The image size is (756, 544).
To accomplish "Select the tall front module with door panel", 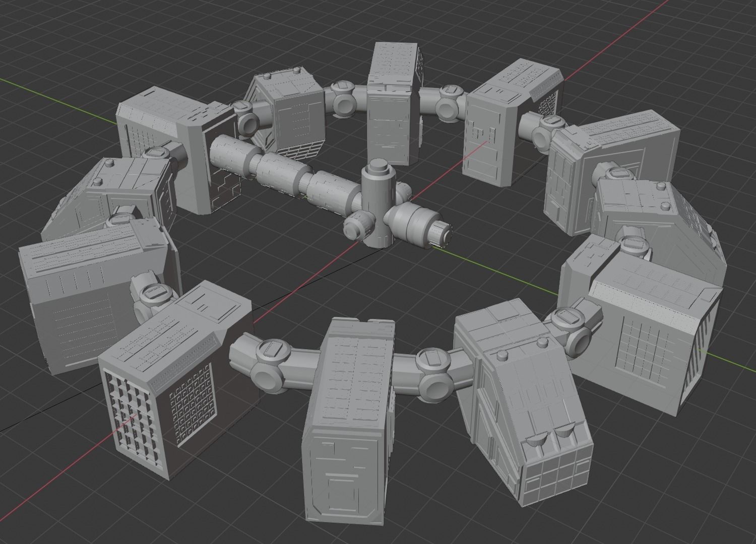I will coord(349,421).
